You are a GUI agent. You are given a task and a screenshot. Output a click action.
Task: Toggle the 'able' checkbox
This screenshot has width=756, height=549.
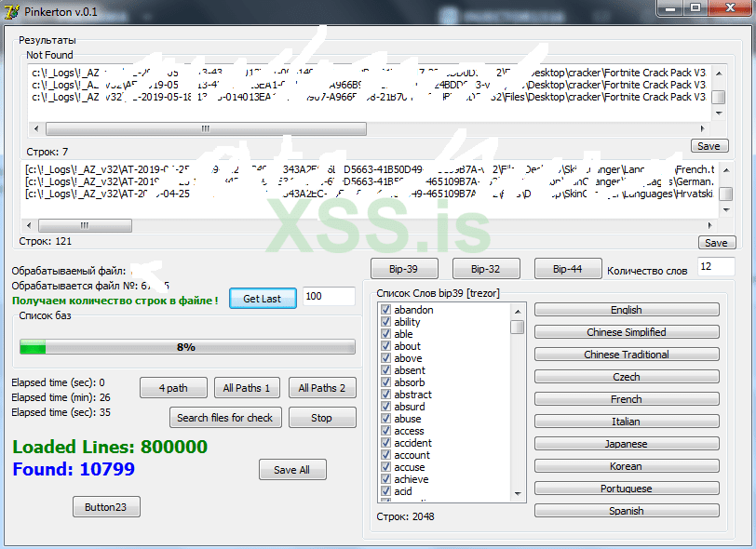[x=385, y=333]
